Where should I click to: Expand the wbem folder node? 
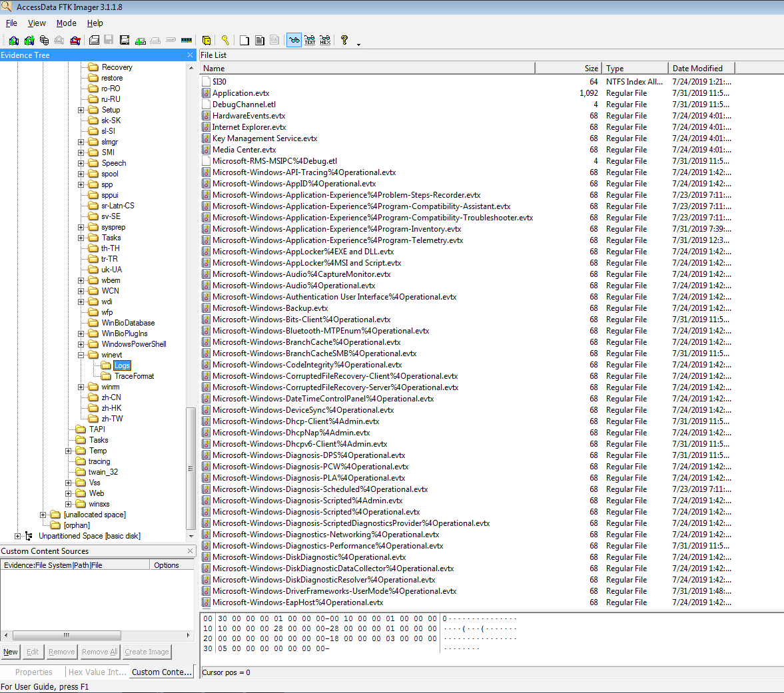(81, 280)
